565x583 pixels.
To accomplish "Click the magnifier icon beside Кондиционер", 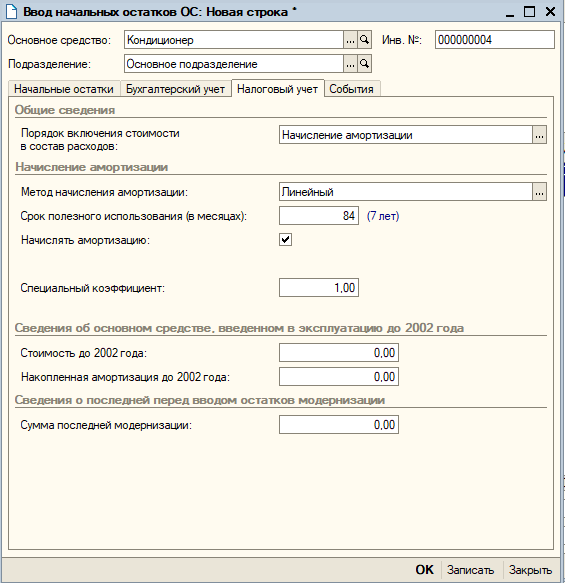I will (x=365, y=40).
